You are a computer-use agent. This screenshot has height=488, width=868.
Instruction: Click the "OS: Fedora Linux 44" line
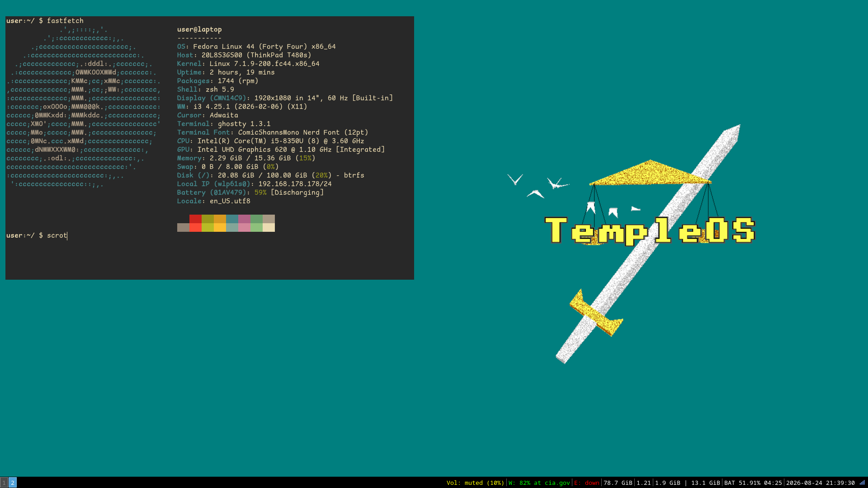click(256, 47)
